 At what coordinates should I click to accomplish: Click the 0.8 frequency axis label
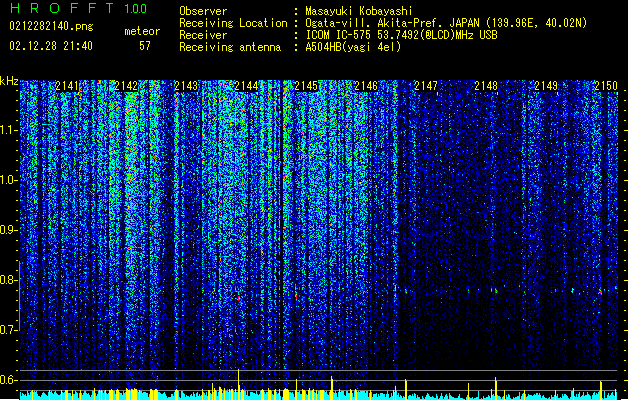click(8, 280)
